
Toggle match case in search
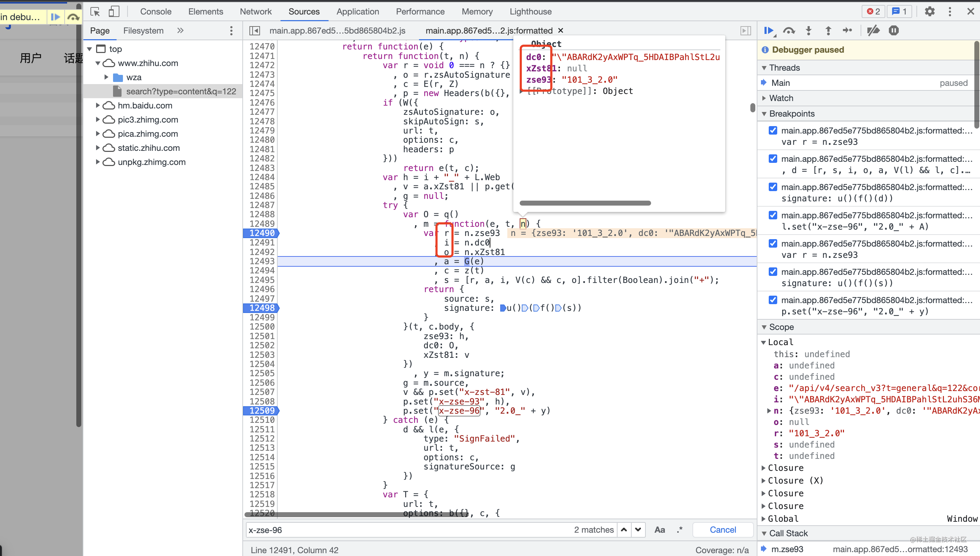coord(660,530)
